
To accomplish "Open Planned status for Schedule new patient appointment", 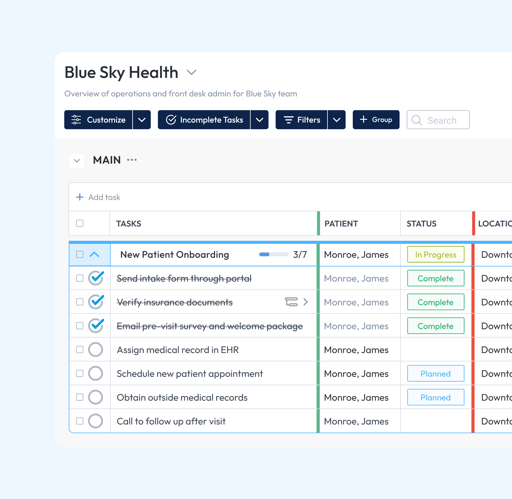I will point(436,374).
